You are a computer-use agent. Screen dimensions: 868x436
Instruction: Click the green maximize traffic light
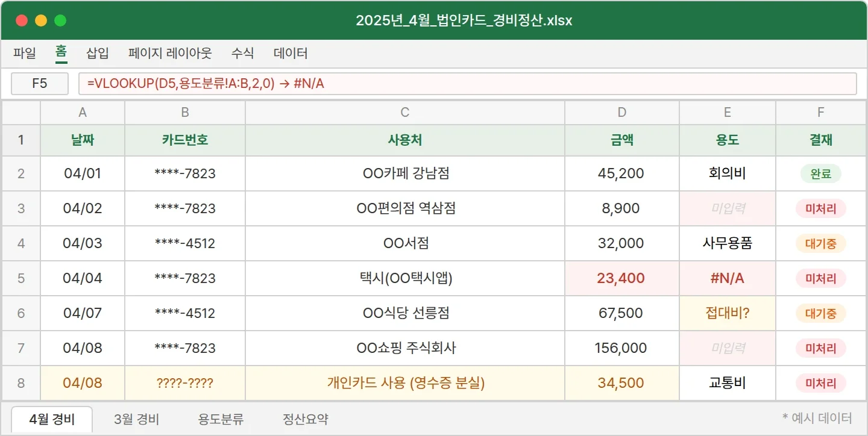tap(60, 19)
